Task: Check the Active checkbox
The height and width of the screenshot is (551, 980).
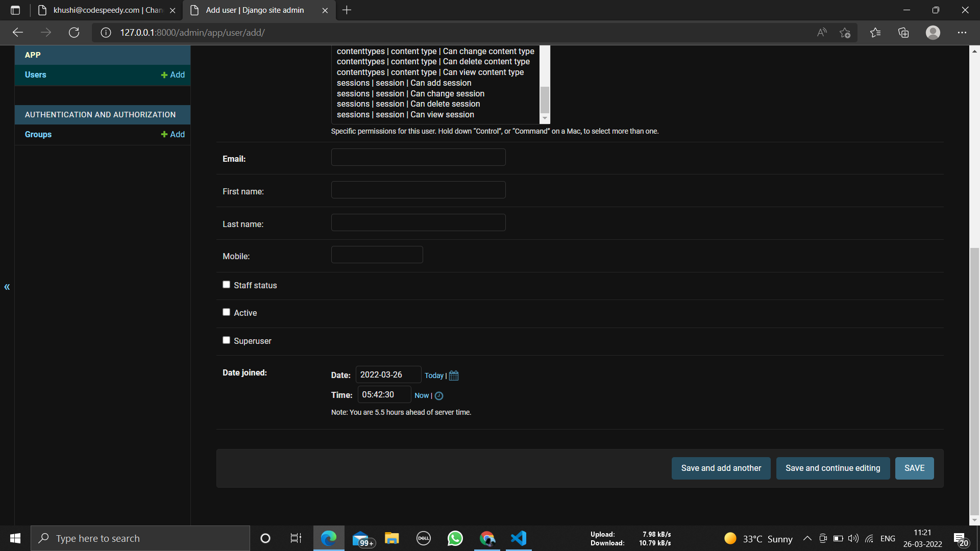Action: [x=226, y=312]
